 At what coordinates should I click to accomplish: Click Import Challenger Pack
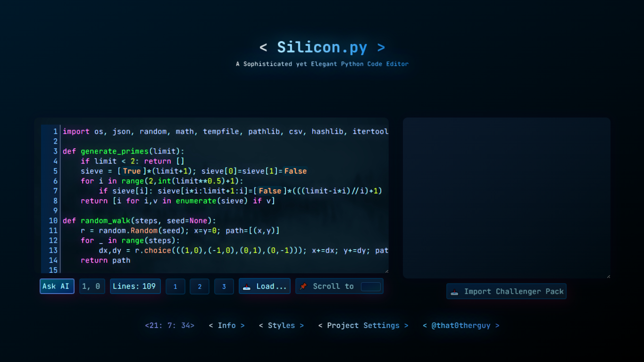(x=506, y=291)
